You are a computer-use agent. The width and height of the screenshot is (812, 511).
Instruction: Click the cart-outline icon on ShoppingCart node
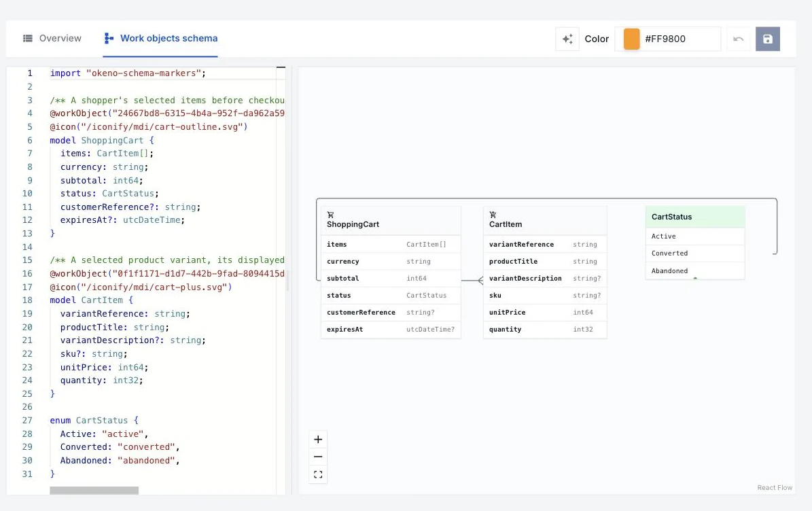pos(330,215)
